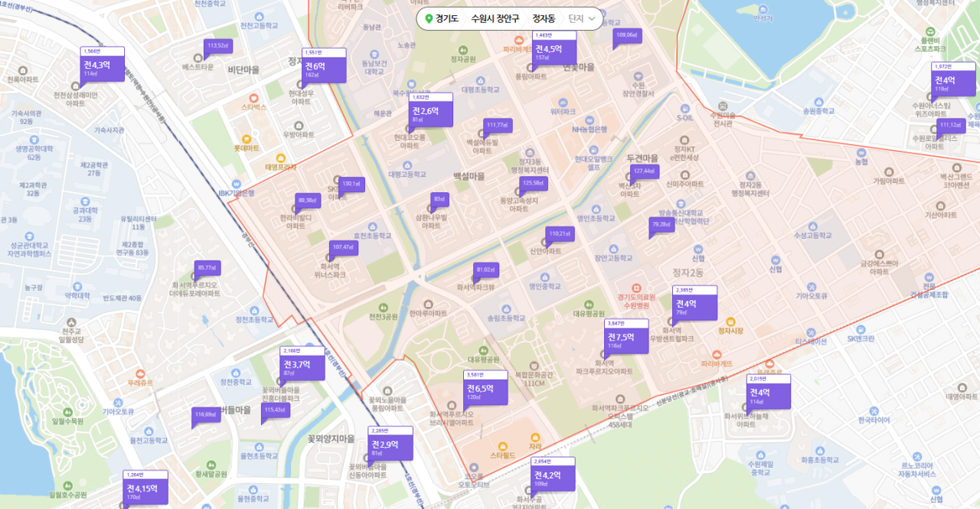Click the 83㎡ area marker

(439, 199)
